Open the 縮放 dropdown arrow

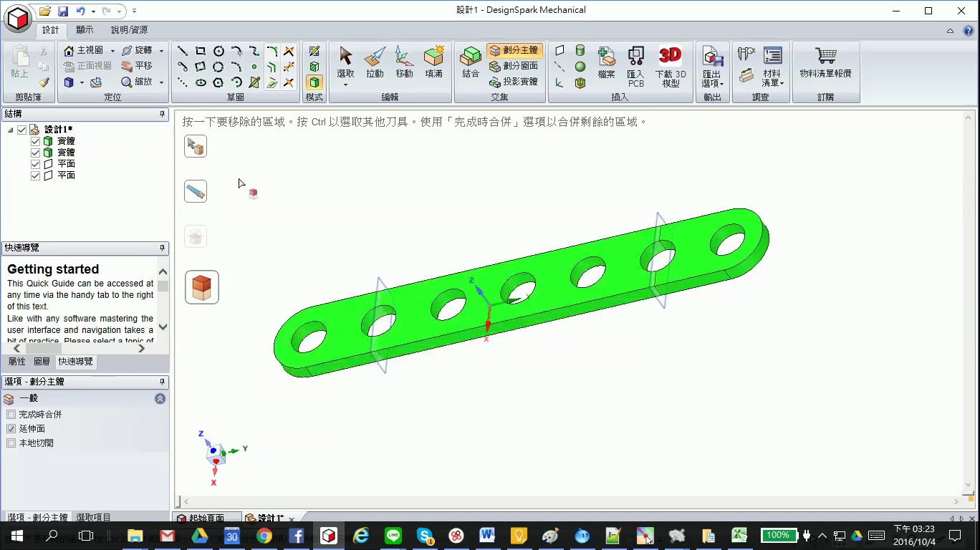[x=161, y=82]
